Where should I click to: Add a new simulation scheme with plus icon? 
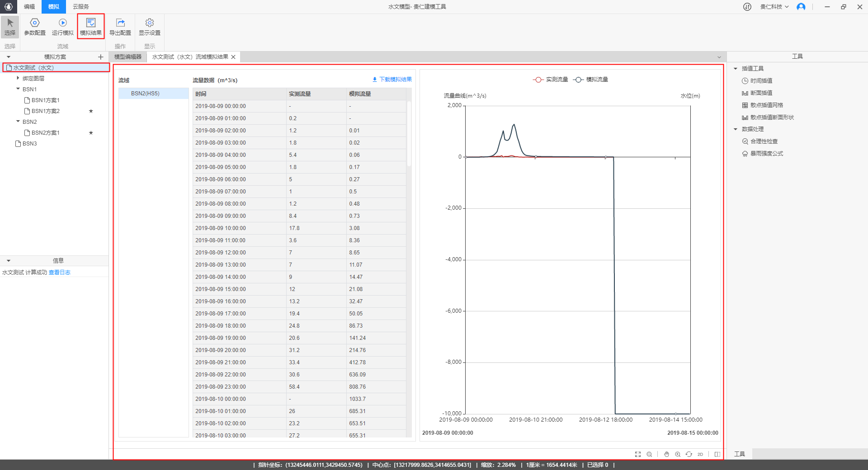tap(101, 57)
